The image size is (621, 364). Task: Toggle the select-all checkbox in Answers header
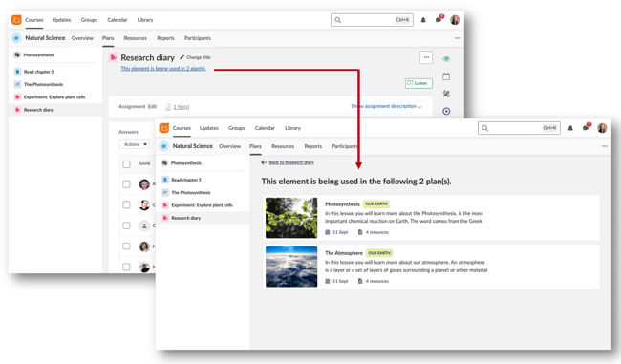(126, 164)
